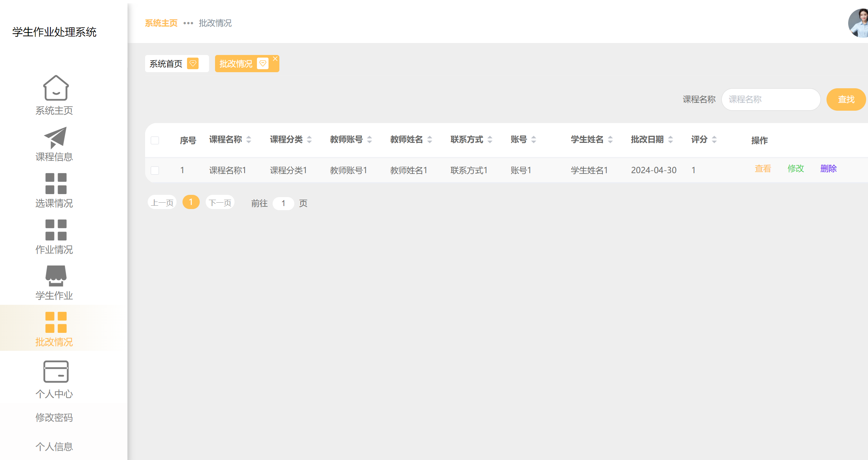Open 课程信息 paper plane icon

coord(56,138)
